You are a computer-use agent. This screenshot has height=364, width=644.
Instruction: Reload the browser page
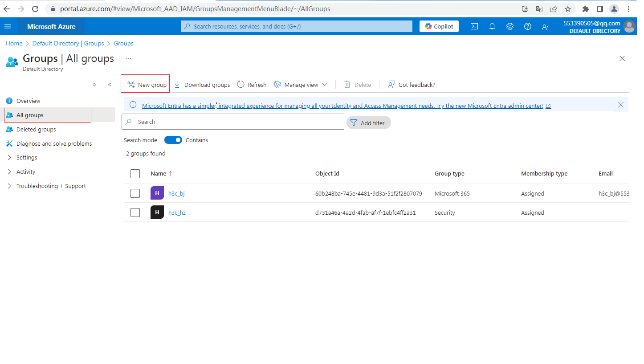tap(36, 8)
